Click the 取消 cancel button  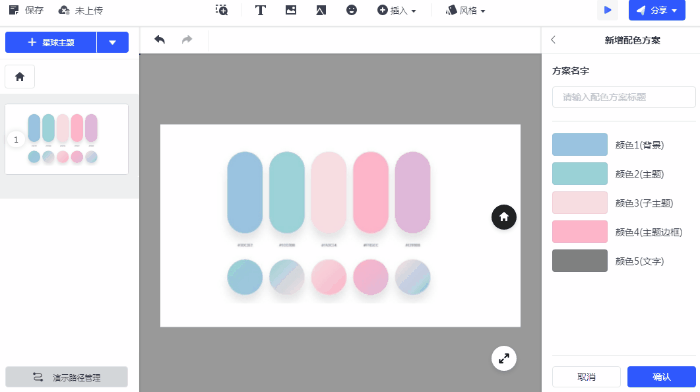[586, 377]
